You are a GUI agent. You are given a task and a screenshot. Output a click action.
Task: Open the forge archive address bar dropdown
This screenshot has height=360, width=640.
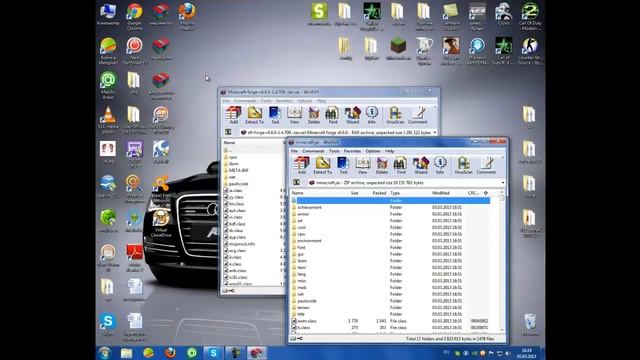pyautogui.click(x=435, y=133)
